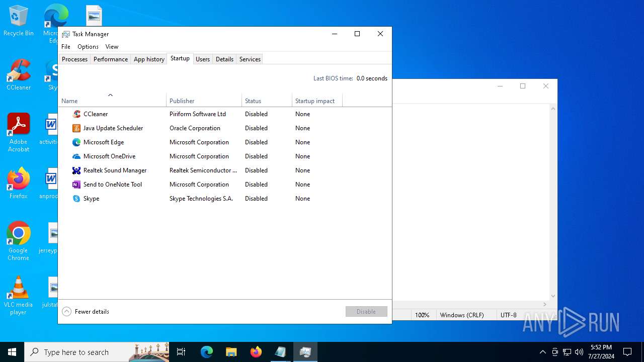Open Adobe Acrobat desktop shortcut

(19, 133)
